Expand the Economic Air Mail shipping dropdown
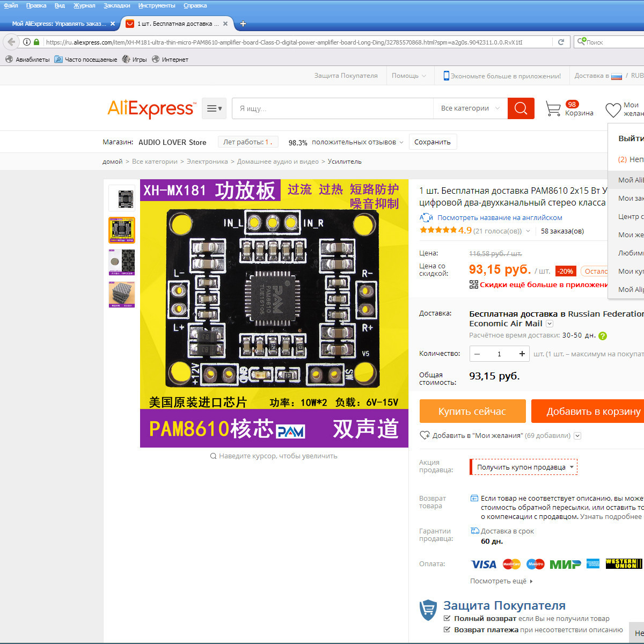 pyautogui.click(x=550, y=324)
